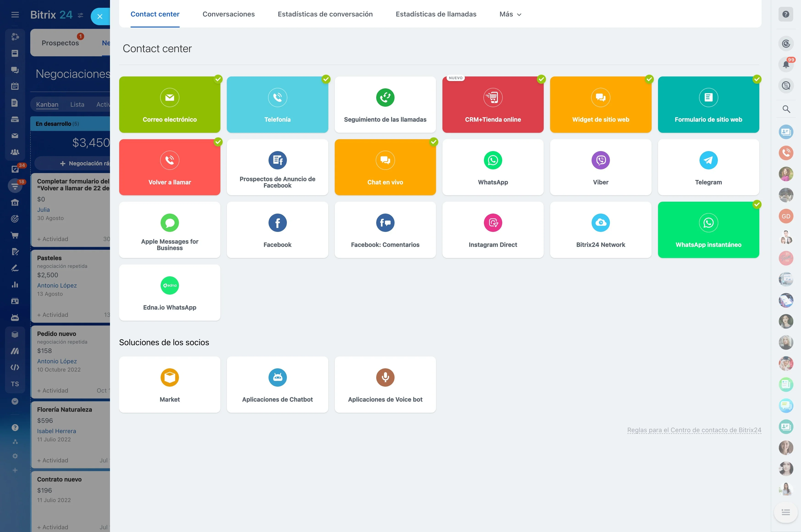
Task: Connect the Facebook channel tile
Action: click(277, 230)
